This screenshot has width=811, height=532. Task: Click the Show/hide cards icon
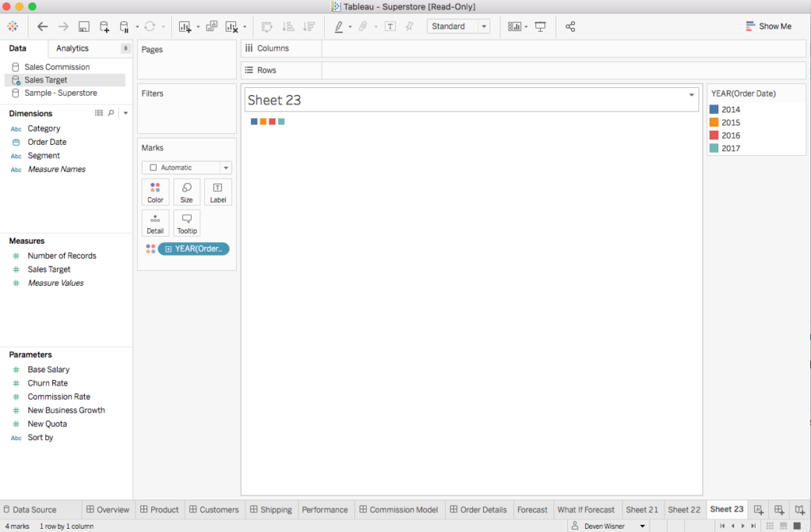(x=515, y=26)
